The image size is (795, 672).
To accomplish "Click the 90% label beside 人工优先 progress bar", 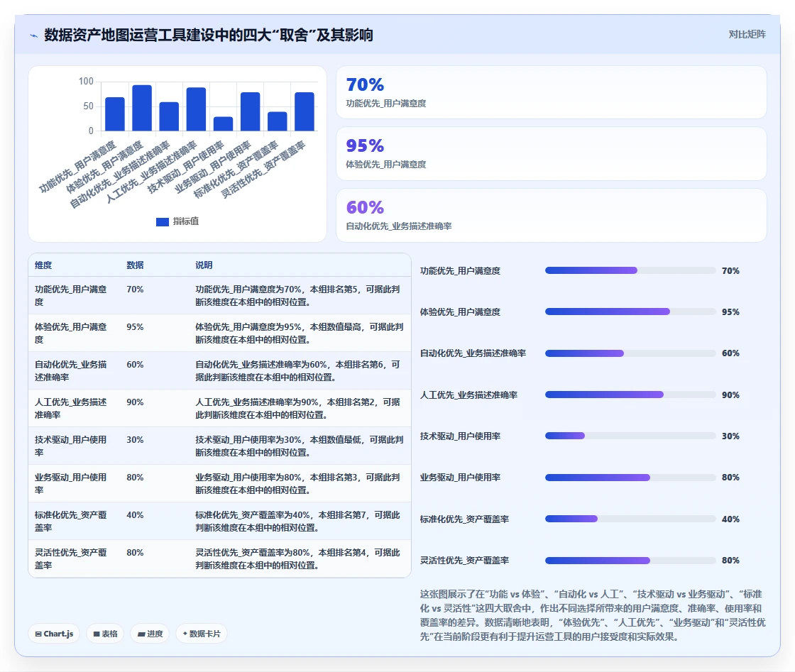I will [730, 395].
